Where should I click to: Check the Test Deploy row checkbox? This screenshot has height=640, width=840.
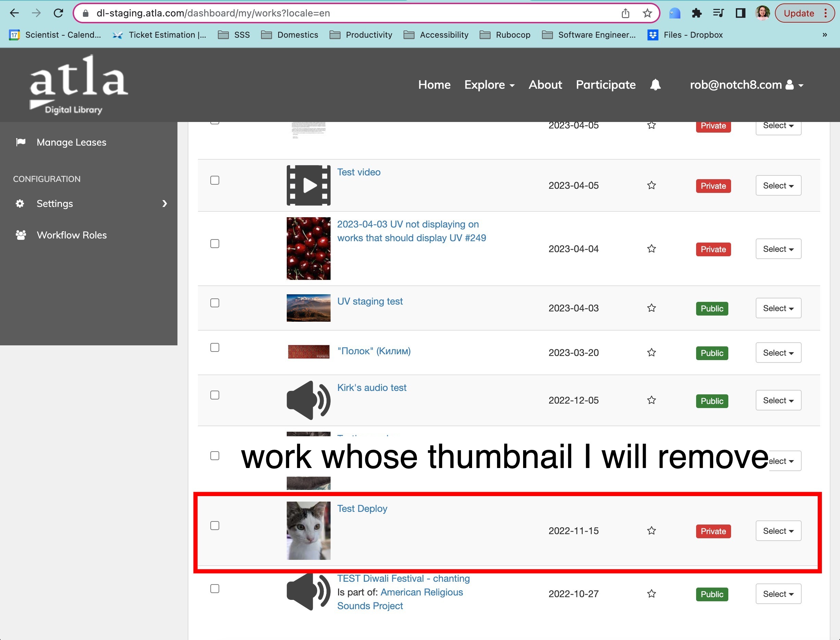[x=215, y=526]
